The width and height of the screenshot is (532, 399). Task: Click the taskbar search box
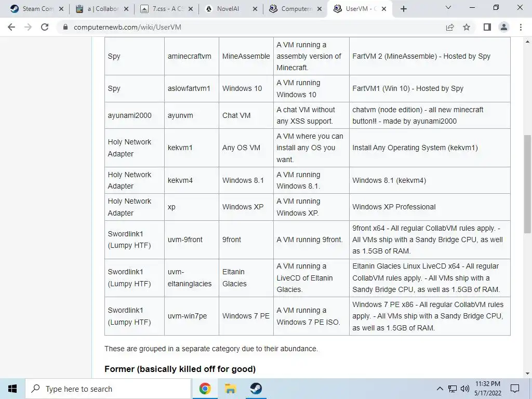click(108, 389)
